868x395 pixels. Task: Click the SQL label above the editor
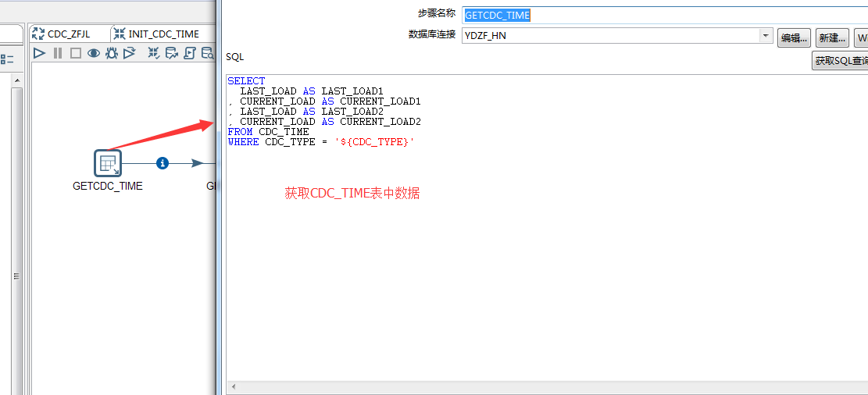click(234, 56)
